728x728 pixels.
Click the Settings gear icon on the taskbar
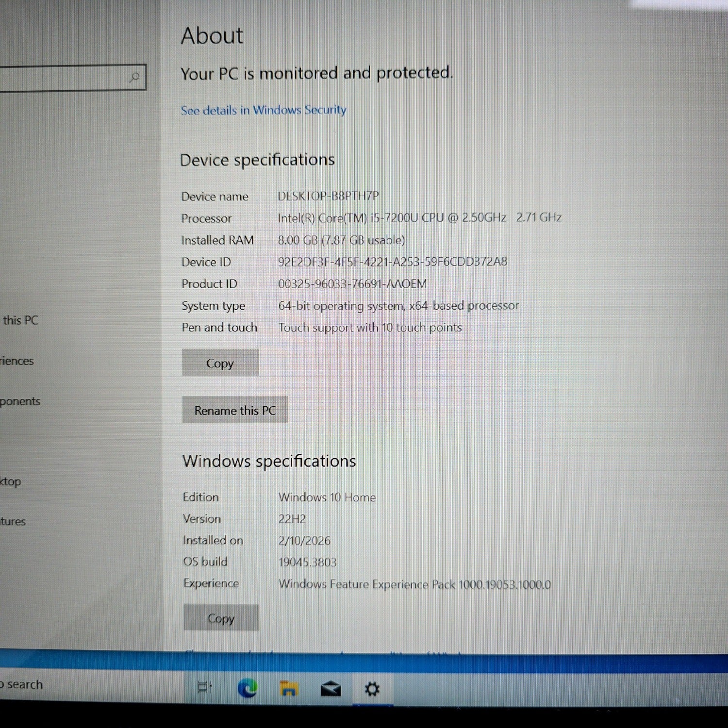pyautogui.click(x=372, y=689)
